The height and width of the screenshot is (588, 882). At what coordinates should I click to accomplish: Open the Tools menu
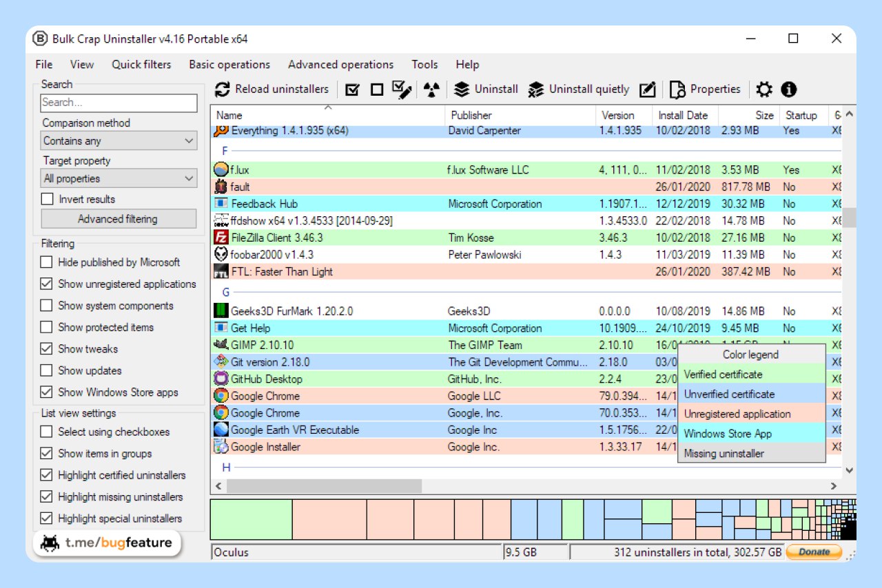pyautogui.click(x=424, y=64)
